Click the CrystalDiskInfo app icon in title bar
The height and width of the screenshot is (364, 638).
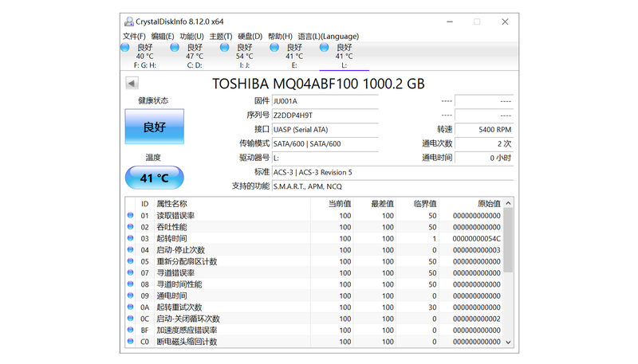coord(129,22)
